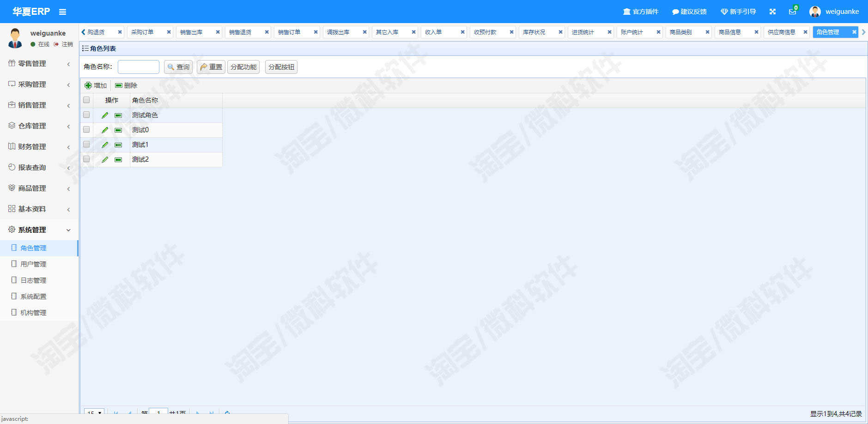Focus the 角色名称 search field

pos(139,67)
